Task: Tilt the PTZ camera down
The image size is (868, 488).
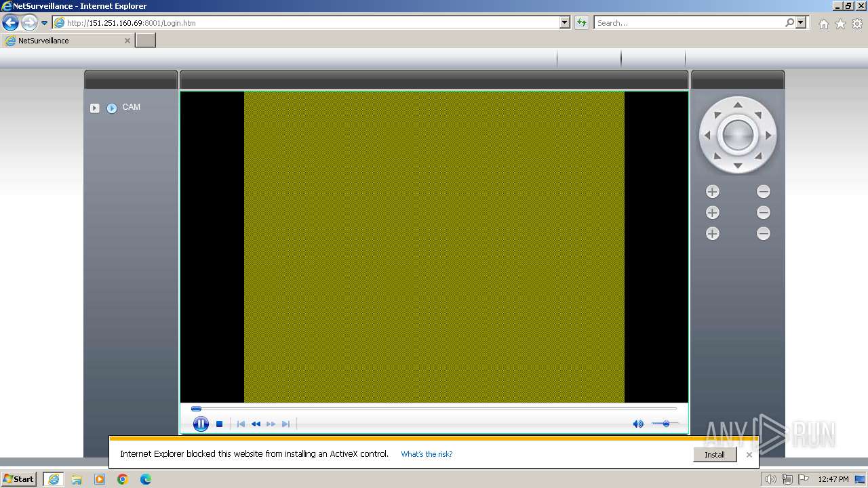Action: (738, 165)
